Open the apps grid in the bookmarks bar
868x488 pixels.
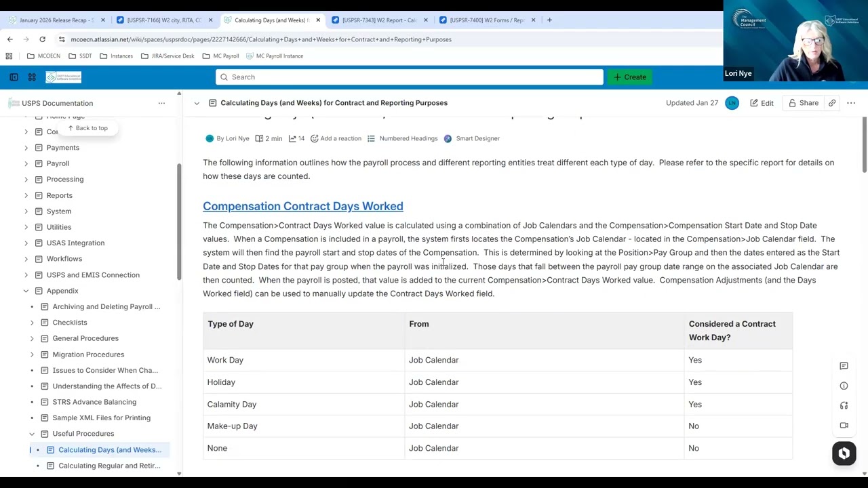(9, 56)
